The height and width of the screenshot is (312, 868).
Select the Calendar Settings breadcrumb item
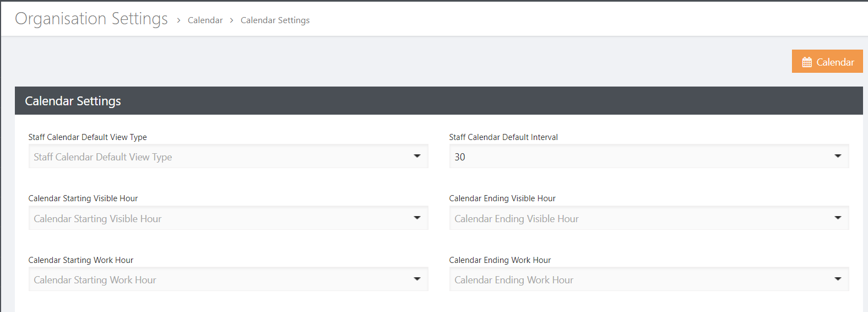(275, 20)
